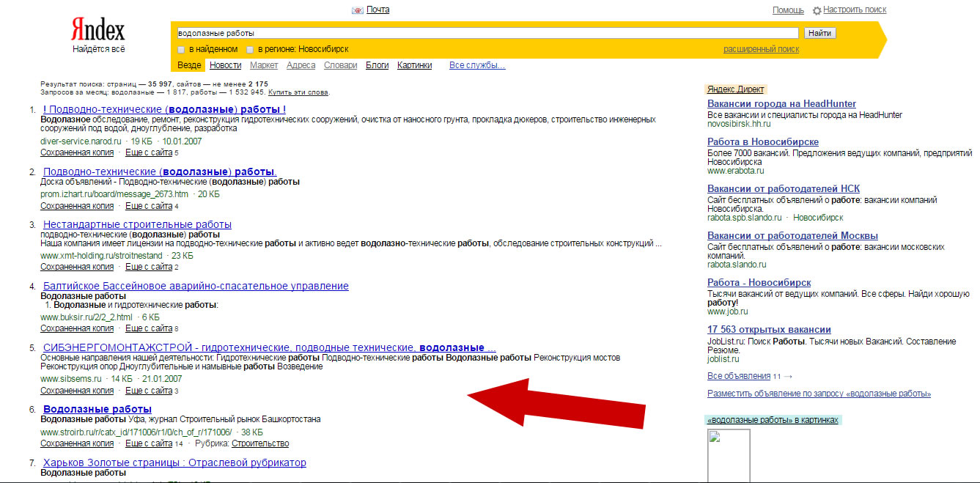The width and height of the screenshot is (980, 483).
Task: Go to the Адреса tab
Action: [x=301, y=65]
